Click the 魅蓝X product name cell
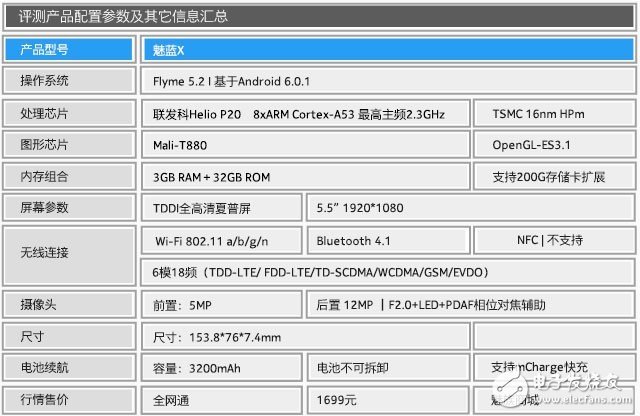 pos(385,49)
